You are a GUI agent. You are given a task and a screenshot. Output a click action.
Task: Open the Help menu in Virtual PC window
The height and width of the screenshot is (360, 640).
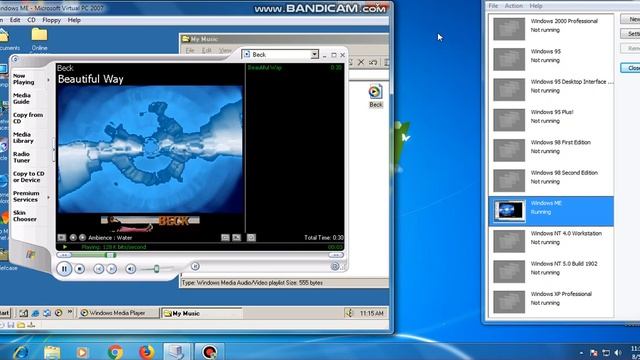pos(74,20)
